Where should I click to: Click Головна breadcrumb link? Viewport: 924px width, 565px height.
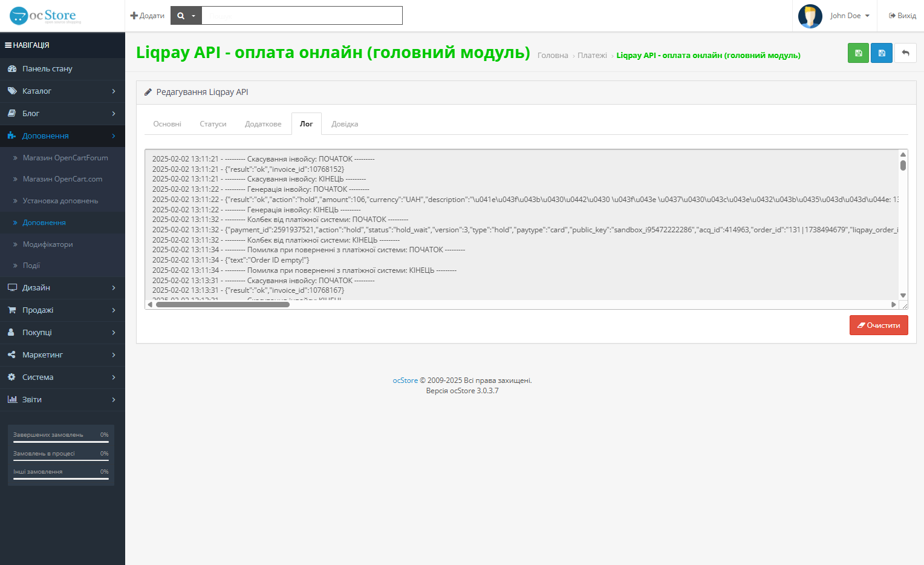(553, 56)
